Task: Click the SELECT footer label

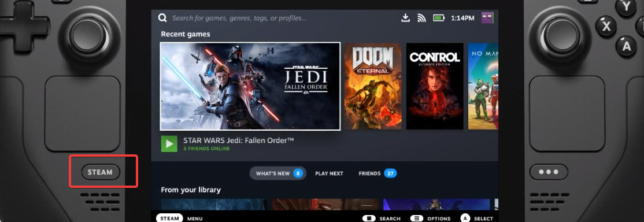Action: coord(483,219)
